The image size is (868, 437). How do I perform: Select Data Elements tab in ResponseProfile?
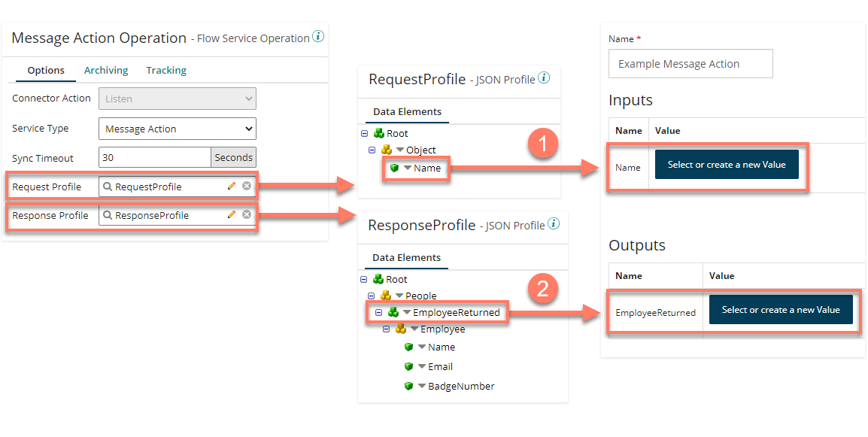[406, 257]
